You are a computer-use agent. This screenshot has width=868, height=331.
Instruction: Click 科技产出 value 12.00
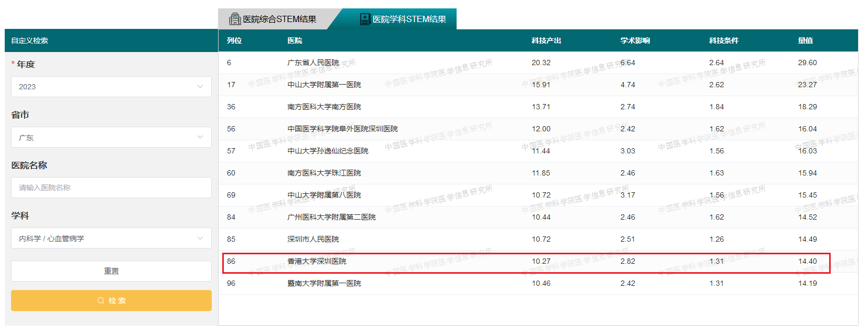click(x=541, y=129)
